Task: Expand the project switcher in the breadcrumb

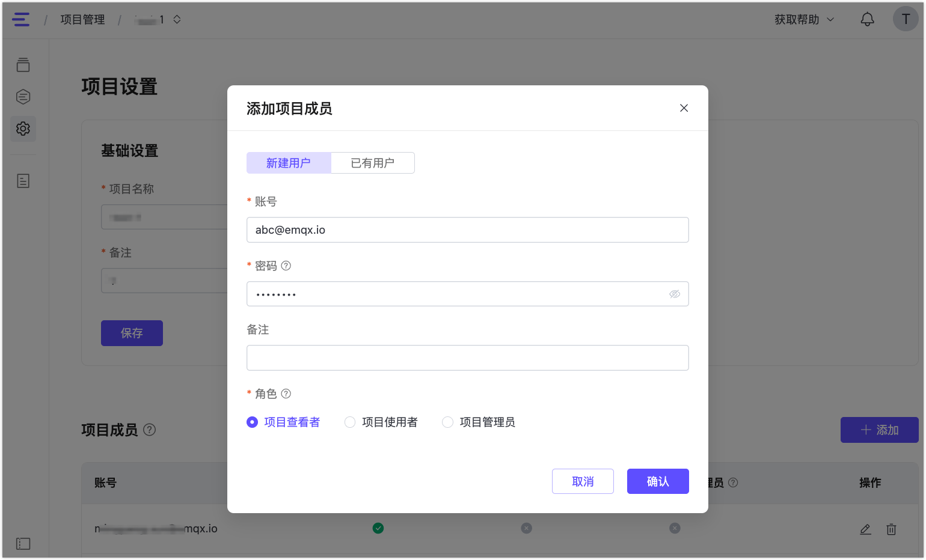Action: click(176, 19)
